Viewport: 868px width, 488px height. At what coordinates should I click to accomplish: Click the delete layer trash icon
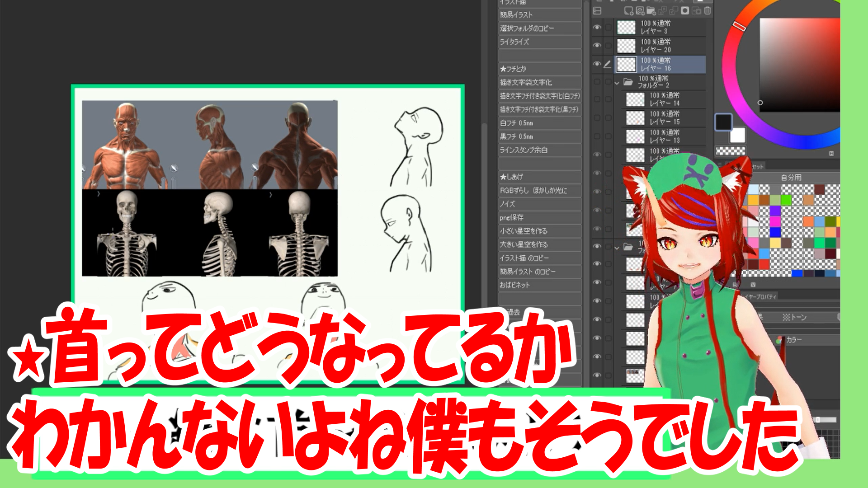[x=708, y=10]
